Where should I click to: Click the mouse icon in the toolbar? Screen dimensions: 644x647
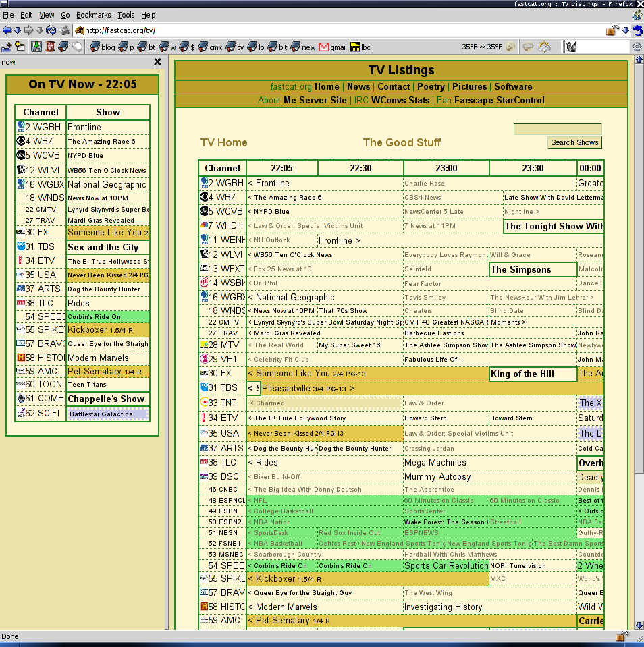77,47
